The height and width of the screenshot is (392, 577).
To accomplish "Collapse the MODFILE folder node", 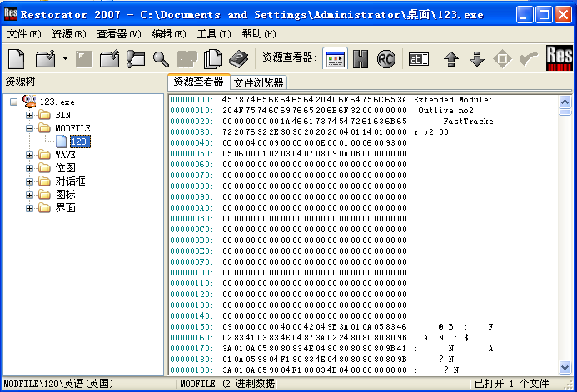I will 29,128.
